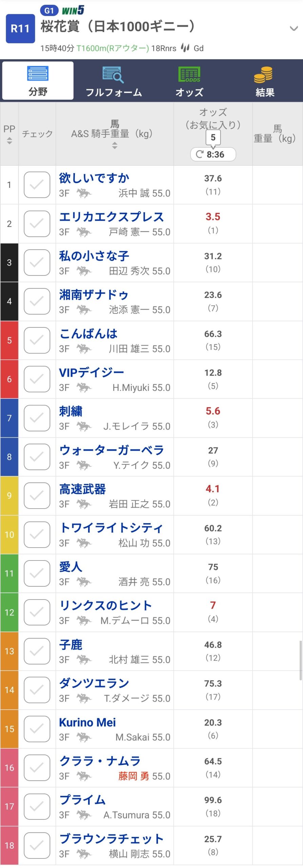Click the R11 race number badge
The height and width of the screenshot is (868, 303).
(20, 28)
